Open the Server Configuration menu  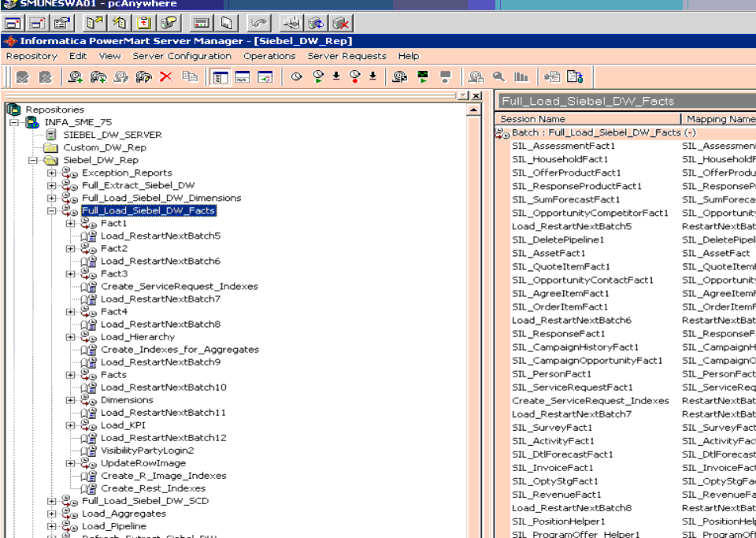(x=182, y=56)
